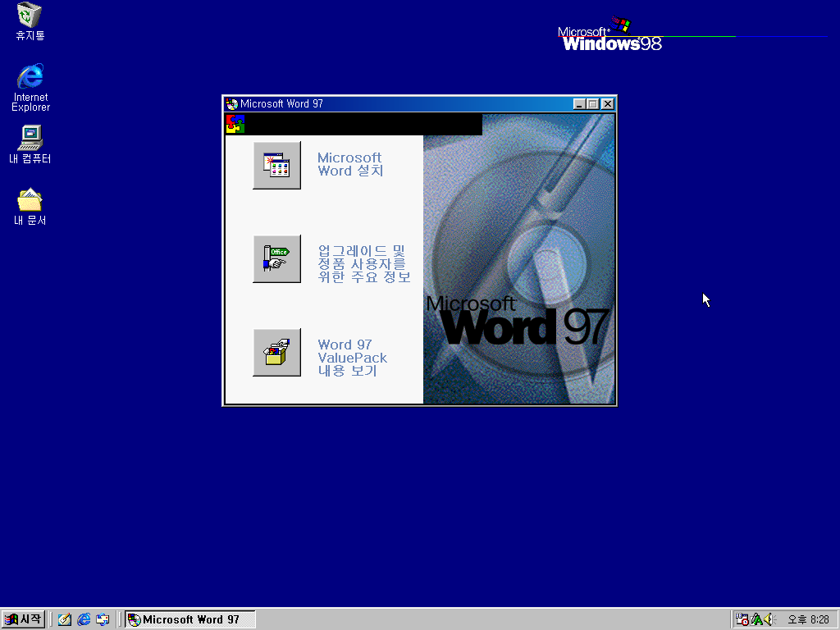Close the Microsoft Word 97 window

[x=608, y=104]
